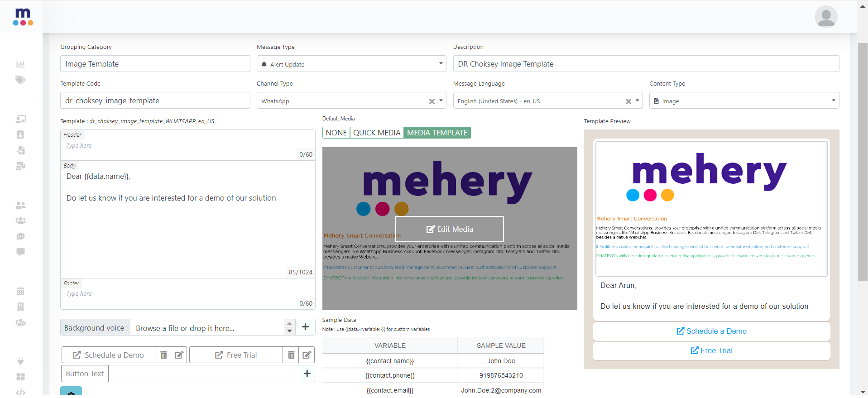Screen dimensions: 868x398
Task: Edit the Schedule a Demo button
Action: pos(179,355)
